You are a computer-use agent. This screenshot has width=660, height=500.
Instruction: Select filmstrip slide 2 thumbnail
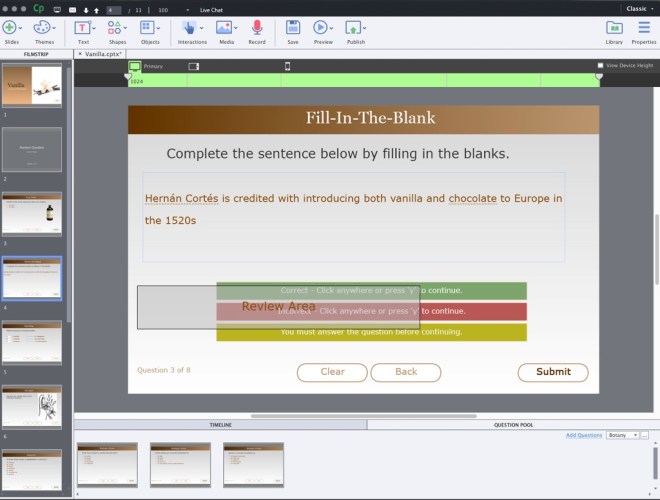(32, 150)
